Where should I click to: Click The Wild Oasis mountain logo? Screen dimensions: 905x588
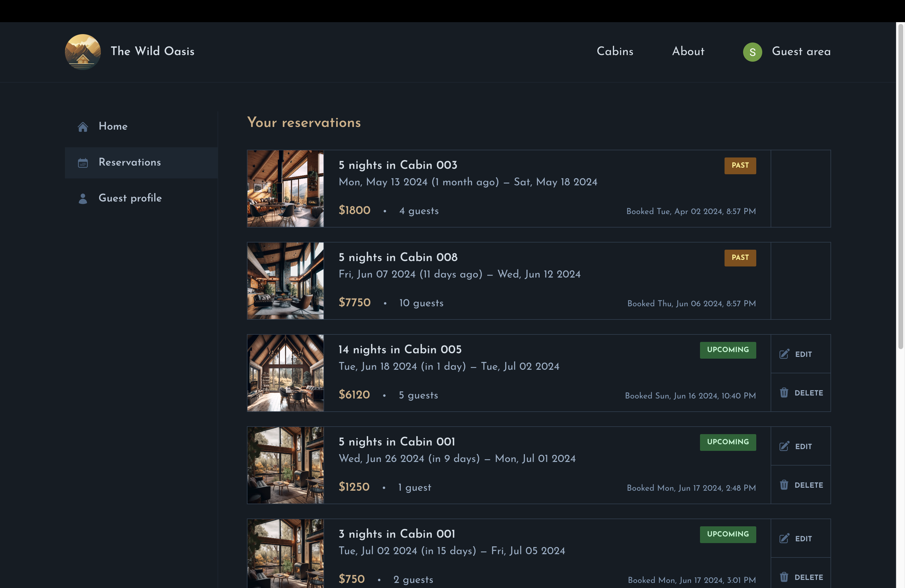[x=83, y=52]
